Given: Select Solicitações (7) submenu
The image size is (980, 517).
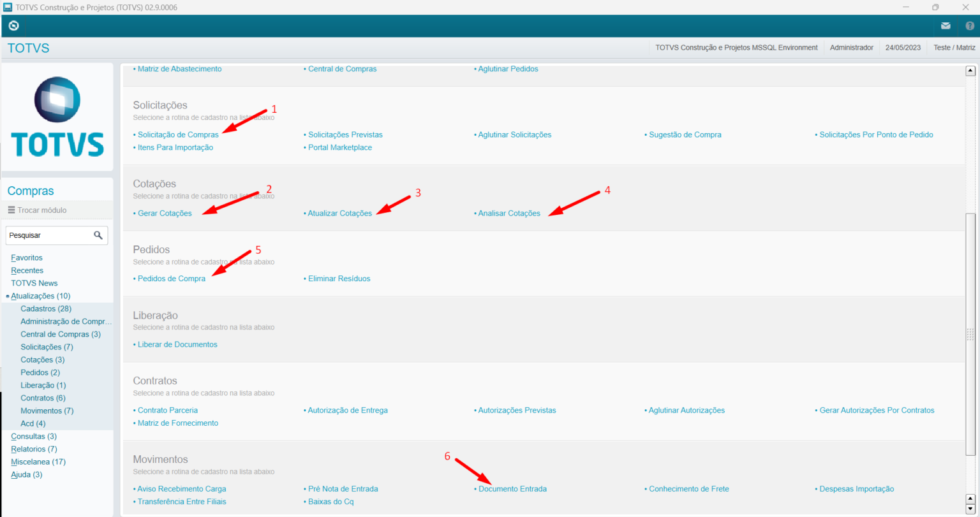Looking at the screenshot, I should 47,347.
